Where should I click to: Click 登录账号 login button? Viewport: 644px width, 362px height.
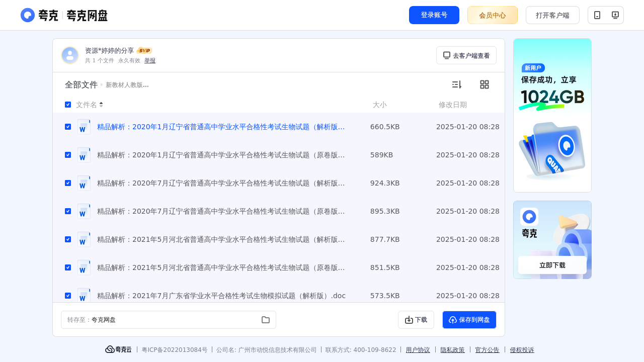point(434,15)
